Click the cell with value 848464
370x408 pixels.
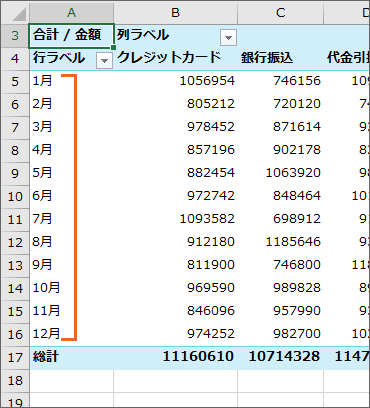280,197
